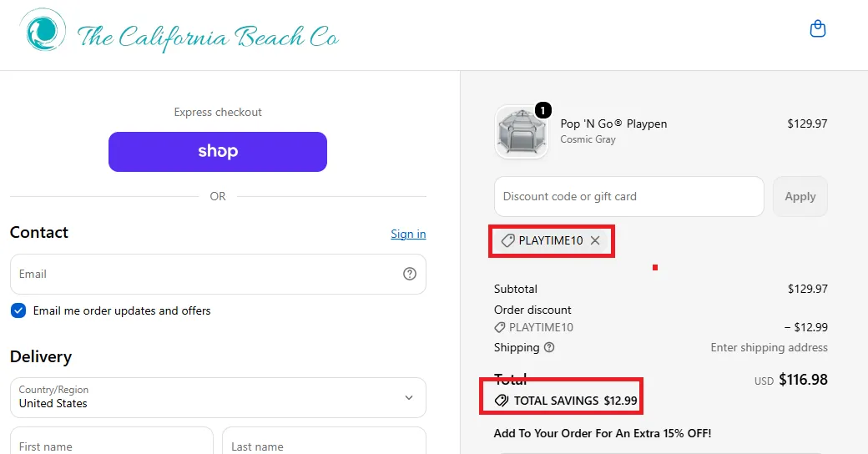The height and width of the screenshot is (454, 868).
Task: Click the tag icon beside the PLAYTIME10 chip
Action: (507, 240)
